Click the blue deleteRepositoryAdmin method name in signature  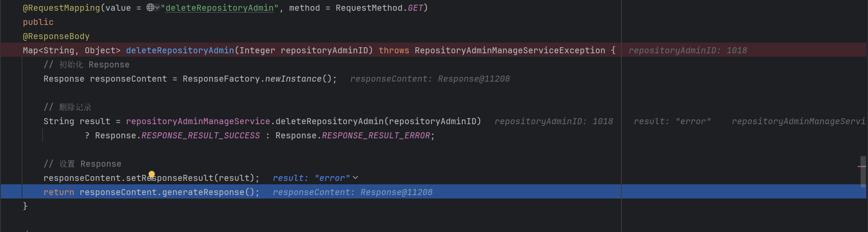[x=180, y=50]
